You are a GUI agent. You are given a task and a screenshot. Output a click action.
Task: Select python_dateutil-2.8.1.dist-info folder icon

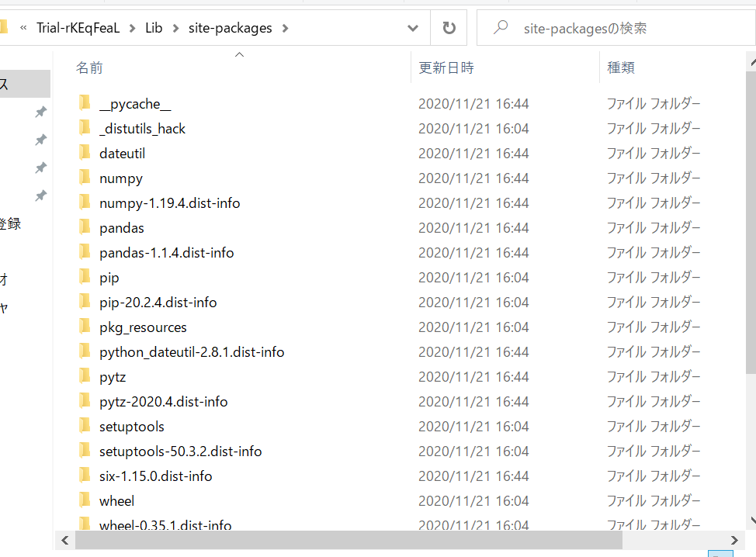tap(85, 351)
